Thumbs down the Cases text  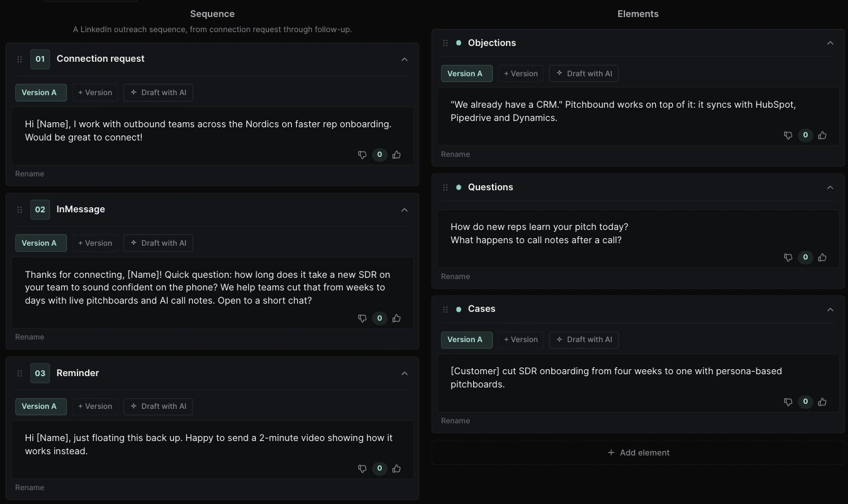[788, 401]
